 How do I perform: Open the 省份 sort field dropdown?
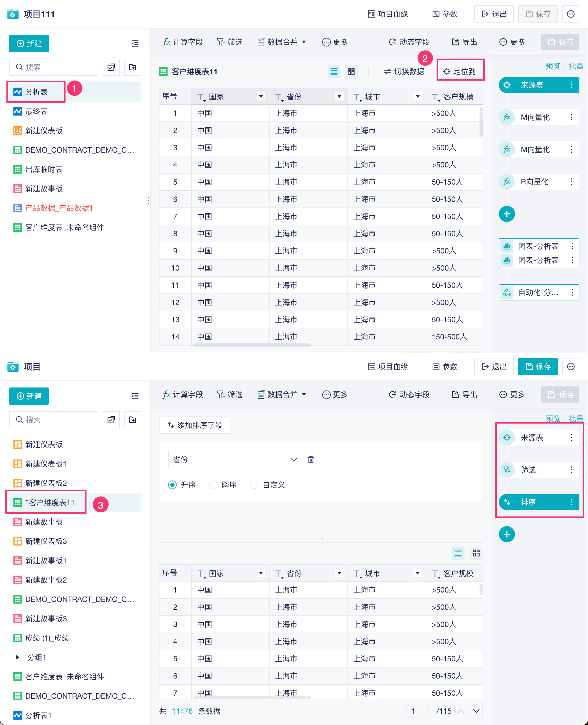pyautogui.click(x=235, y=460)
